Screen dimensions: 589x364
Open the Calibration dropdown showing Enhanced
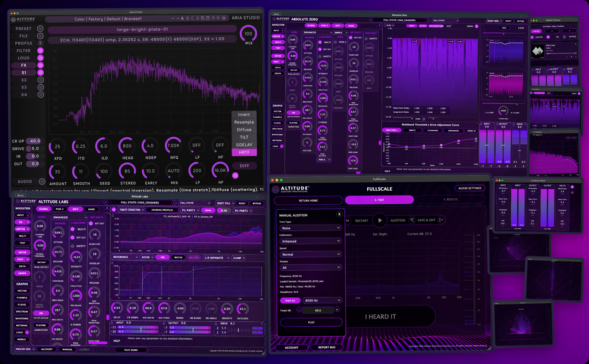pos(311,241)
